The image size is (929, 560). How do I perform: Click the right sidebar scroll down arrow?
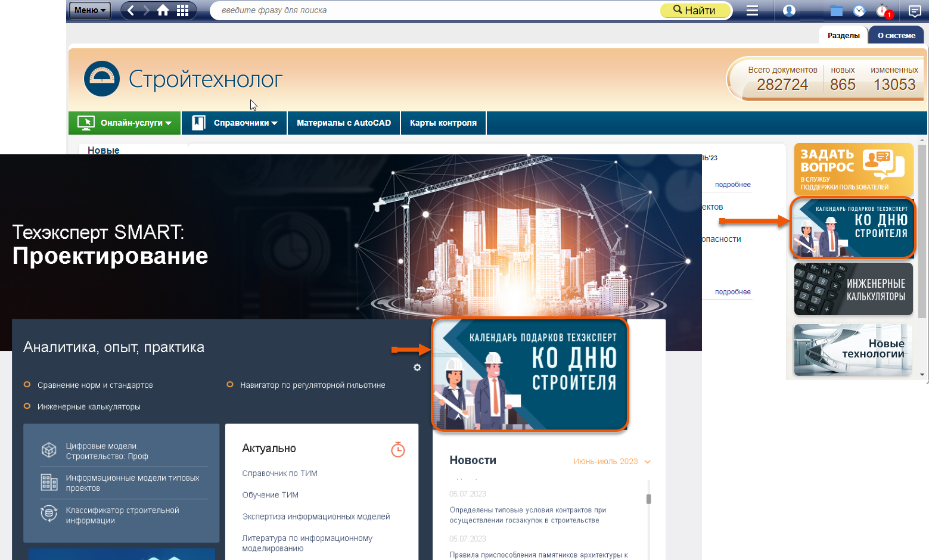(x=922, y=375)
